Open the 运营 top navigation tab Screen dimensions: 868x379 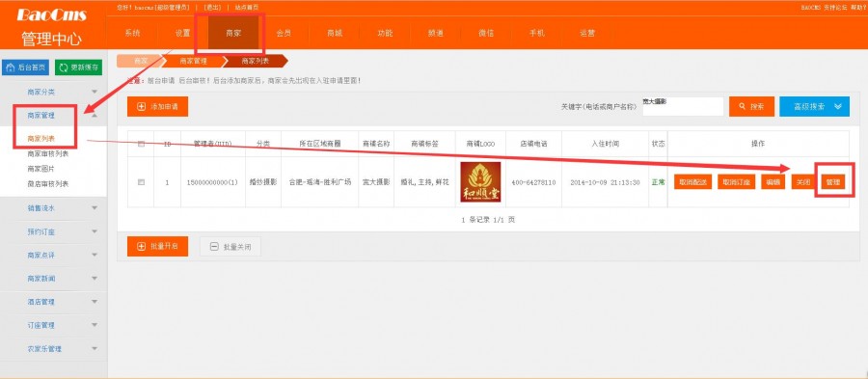click(x=586, y=33)
